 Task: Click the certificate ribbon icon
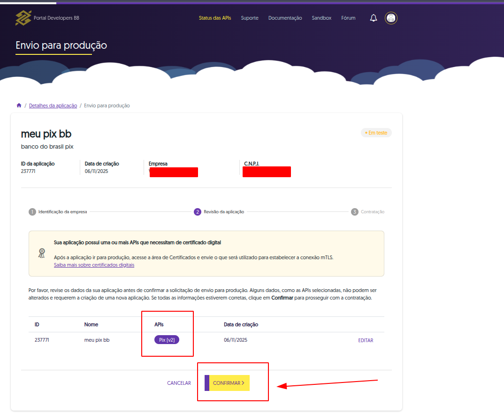pyautogui.click(x=42, y=253)
